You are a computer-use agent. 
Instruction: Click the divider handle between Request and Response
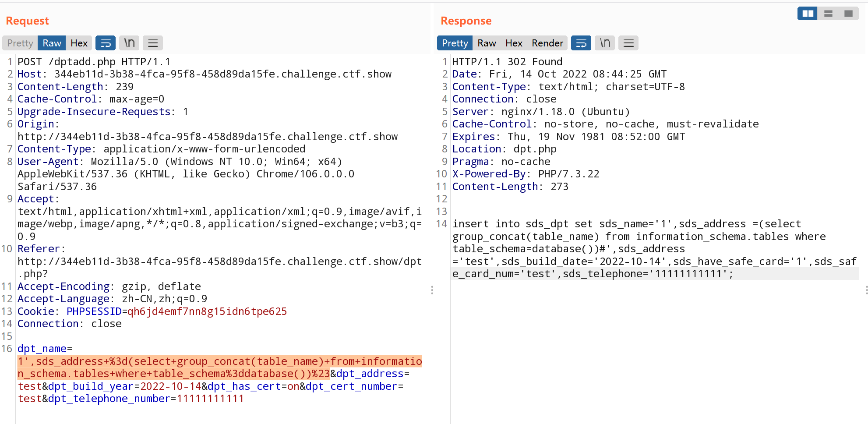(432, 290)
